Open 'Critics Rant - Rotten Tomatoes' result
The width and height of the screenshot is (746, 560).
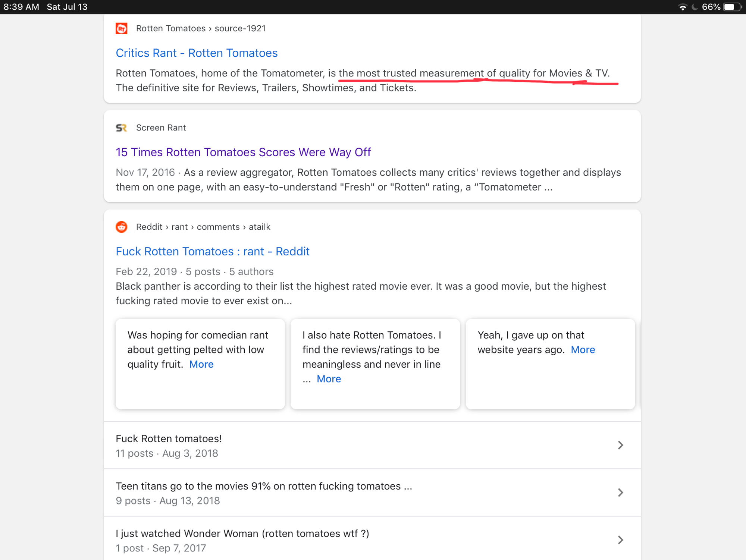[197, 53]
